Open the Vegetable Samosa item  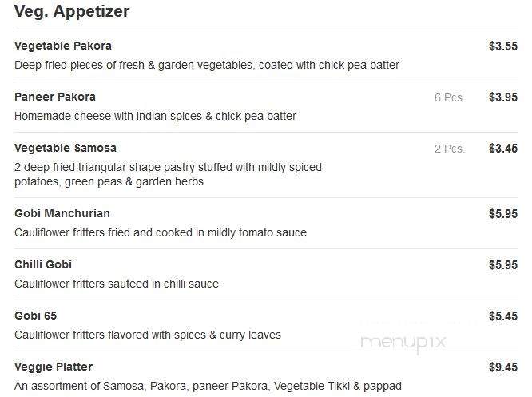coord(66,149)
